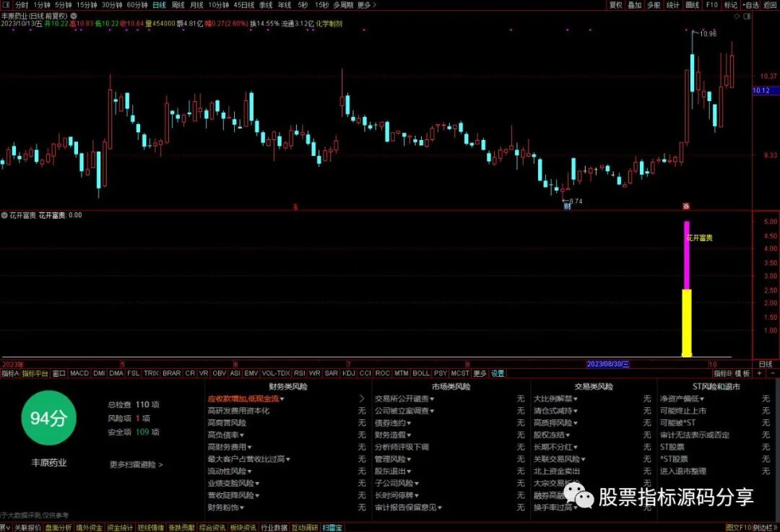The height and width of the screenshot is (532, 780).
Task: Click the blue 财 marker under the chart low
Action: point(567,206)
